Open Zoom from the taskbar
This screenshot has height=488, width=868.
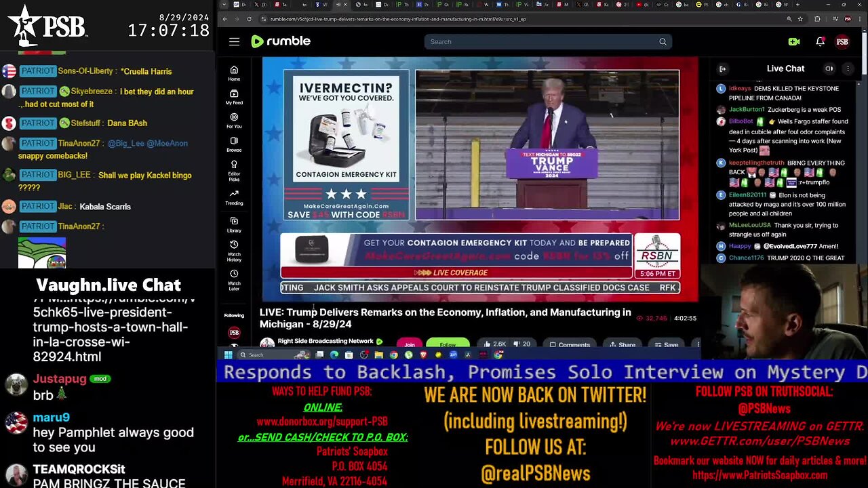click(453, 354)
